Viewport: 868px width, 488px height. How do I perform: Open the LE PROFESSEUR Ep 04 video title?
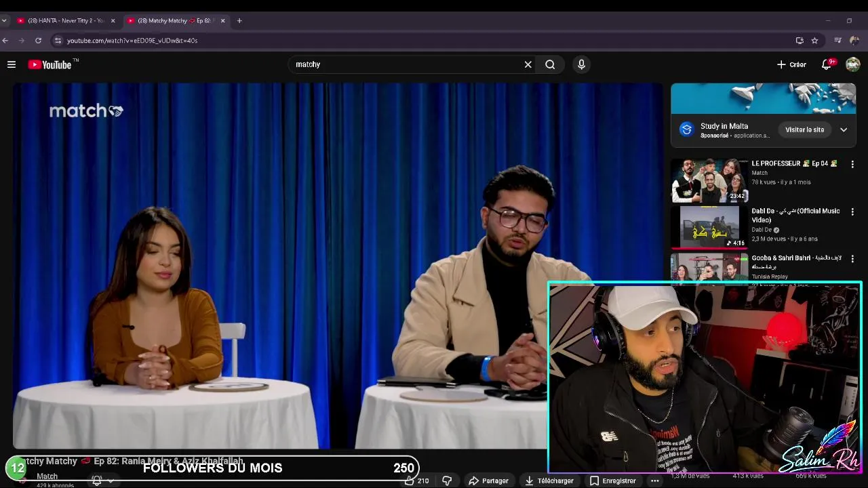[794, 163]
